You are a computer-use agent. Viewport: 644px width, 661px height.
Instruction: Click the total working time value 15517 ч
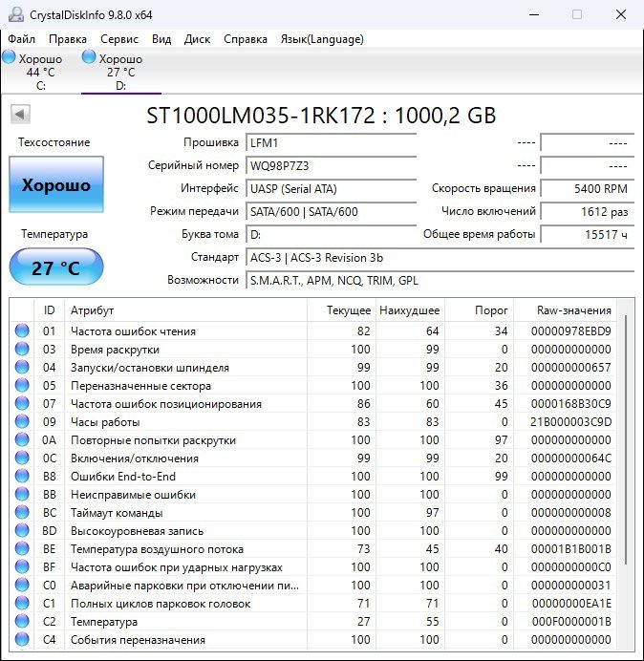[587, 234]
